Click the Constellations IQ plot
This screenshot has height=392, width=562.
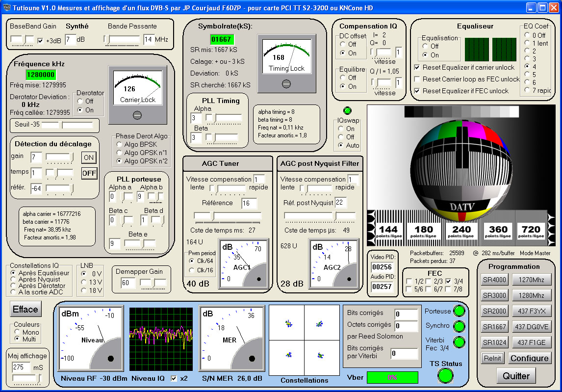click(304, 340)
